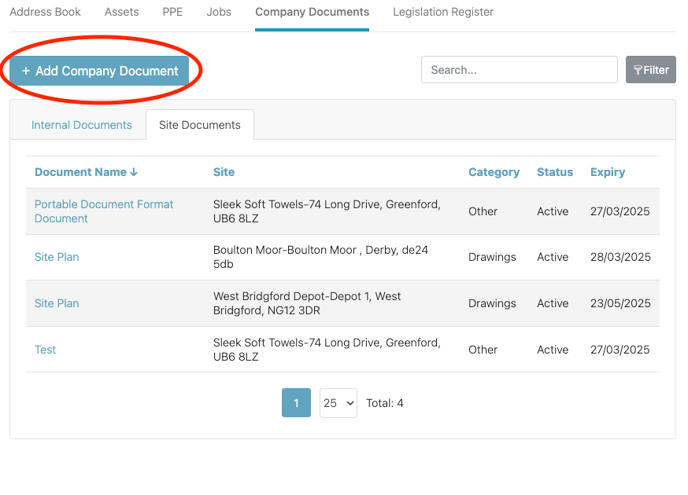Open the Address Book tab
This screenshot has width=688, height=495.
[x=45, y=12]
